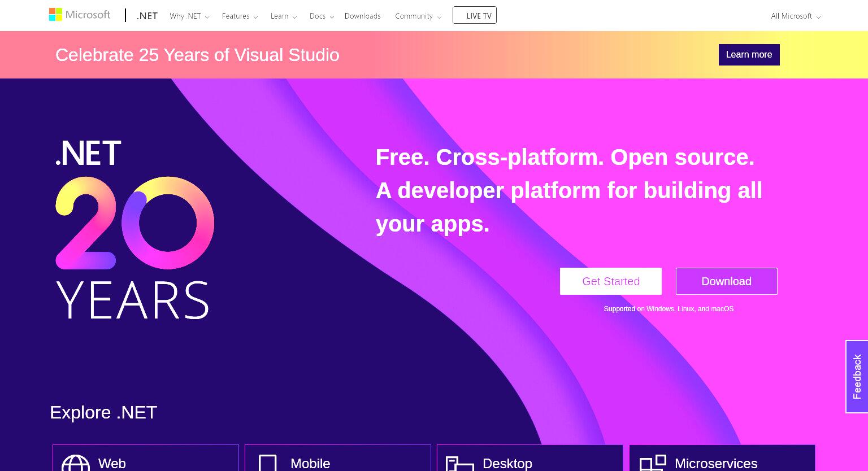Viewport: 868px width, 471px height.
Task: Click the LIVE TV button
Action: (475, 15)
